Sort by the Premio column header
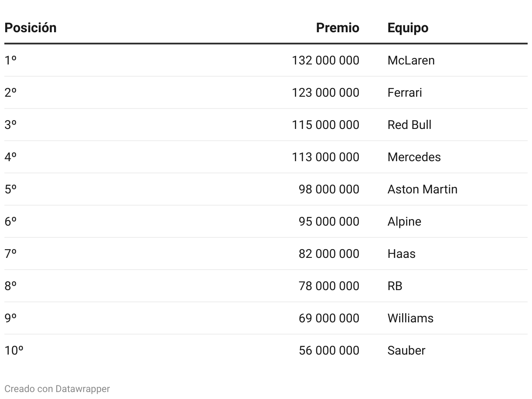The image size is (532, 399). pos(338,28)
